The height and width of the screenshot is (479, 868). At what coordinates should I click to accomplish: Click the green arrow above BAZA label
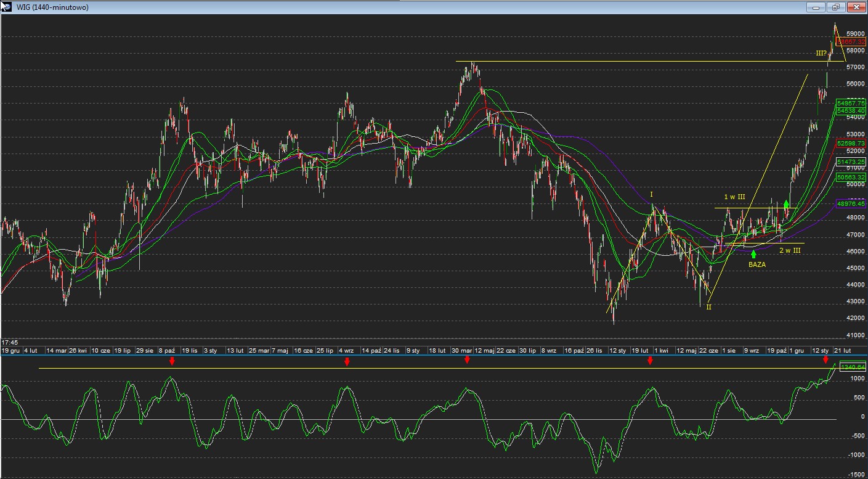click(753, 254)
